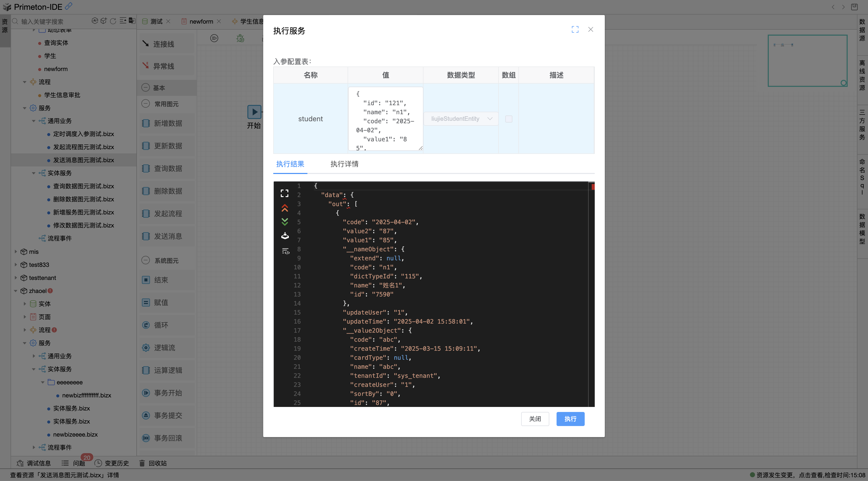Click the run icon in canvas toolbar
The height and width of the screenshot is (481, 868).
(x=214, y=38)
